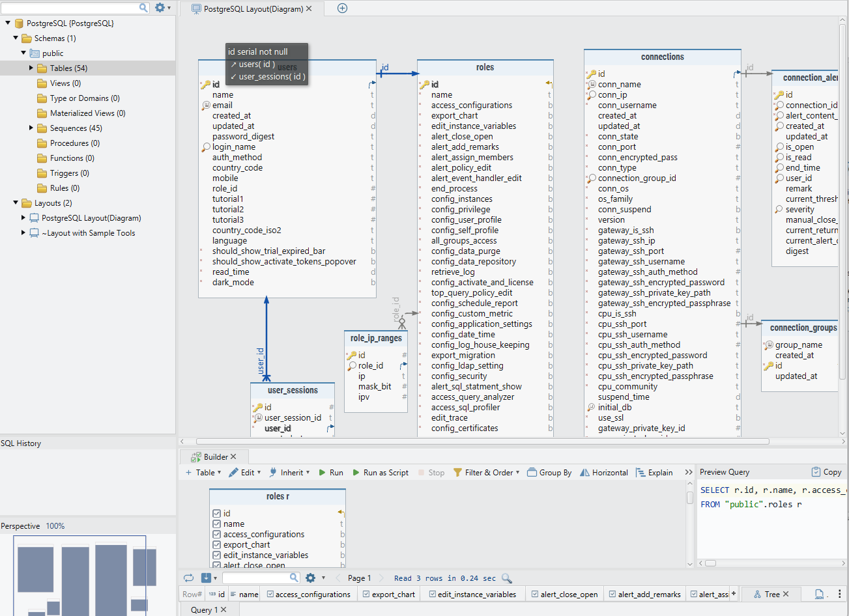Collapse the Schemas (1) node
The height and width of the screenshot is (616, 849).
tap(16, 38)
